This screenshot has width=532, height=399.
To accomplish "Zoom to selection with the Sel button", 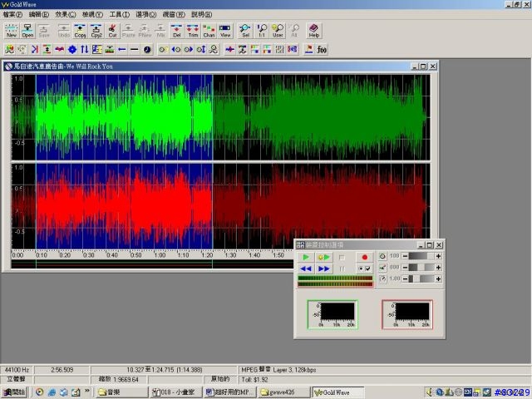I will [245, 31].
